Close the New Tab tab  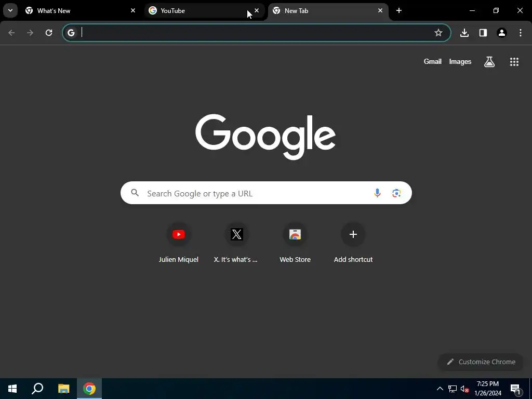click(x=380, y=10)
